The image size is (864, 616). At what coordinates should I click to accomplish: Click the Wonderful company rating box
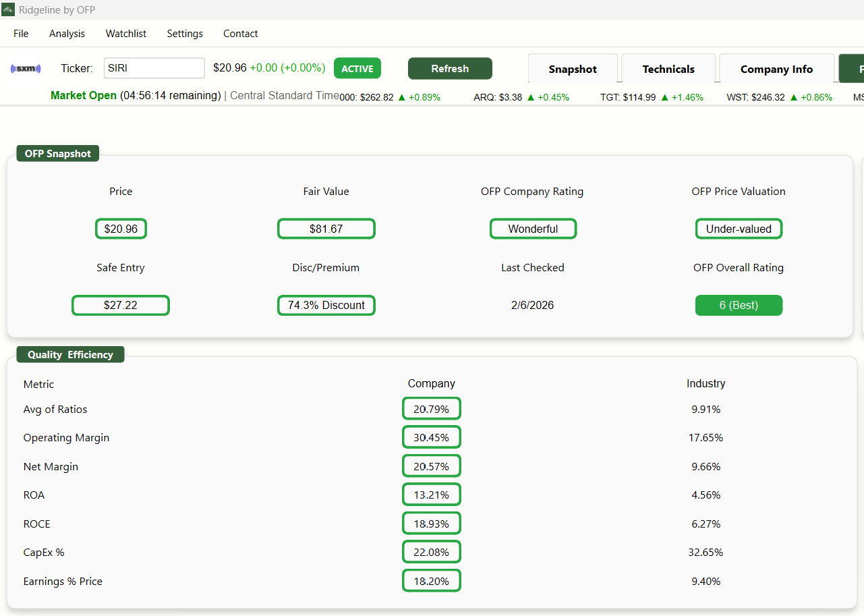tap(533, 229)
